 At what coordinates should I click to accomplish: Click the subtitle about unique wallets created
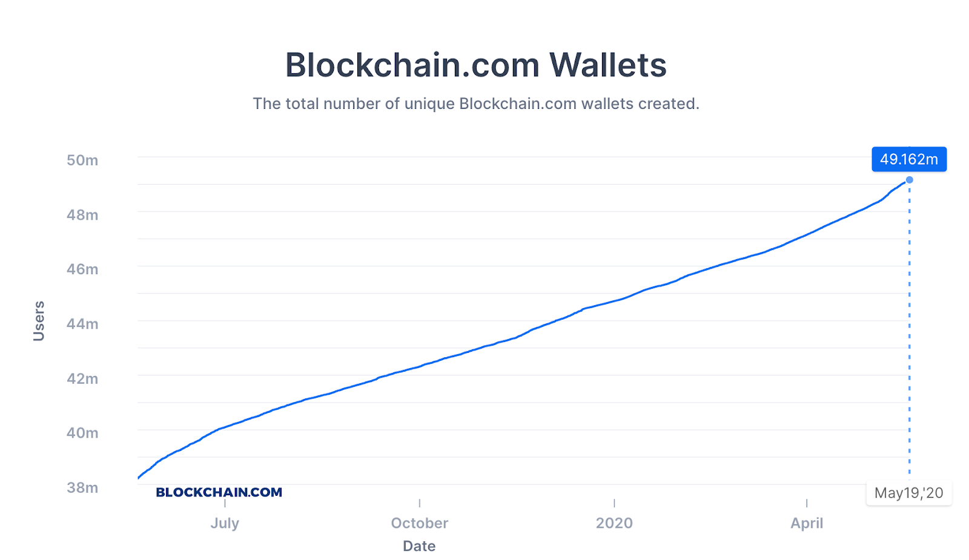click(x=476, y=104)
